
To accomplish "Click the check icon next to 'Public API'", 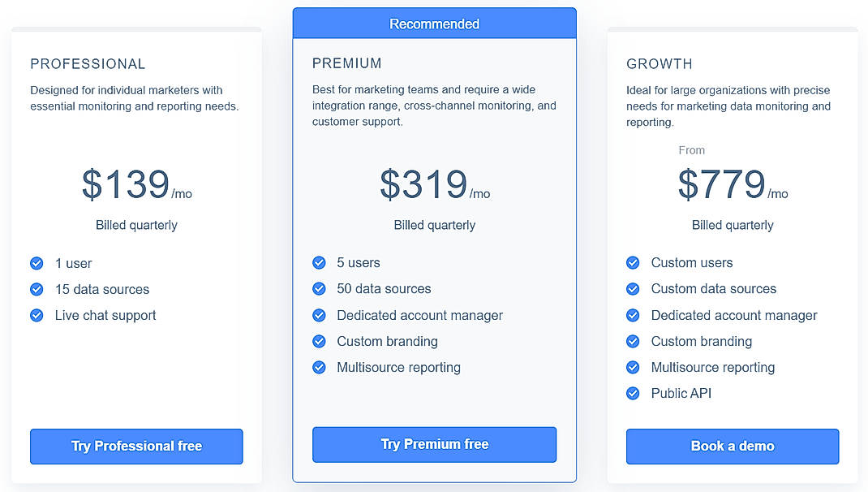I will [633, 393].
